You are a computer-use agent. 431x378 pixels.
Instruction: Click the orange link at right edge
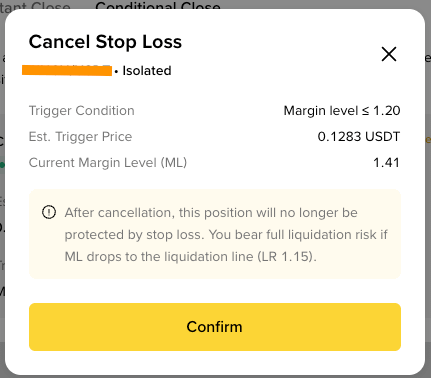click(428, 140)
